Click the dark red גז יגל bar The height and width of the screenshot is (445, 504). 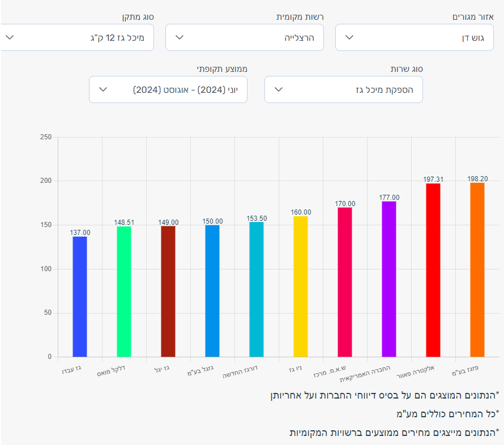(168, 292)
